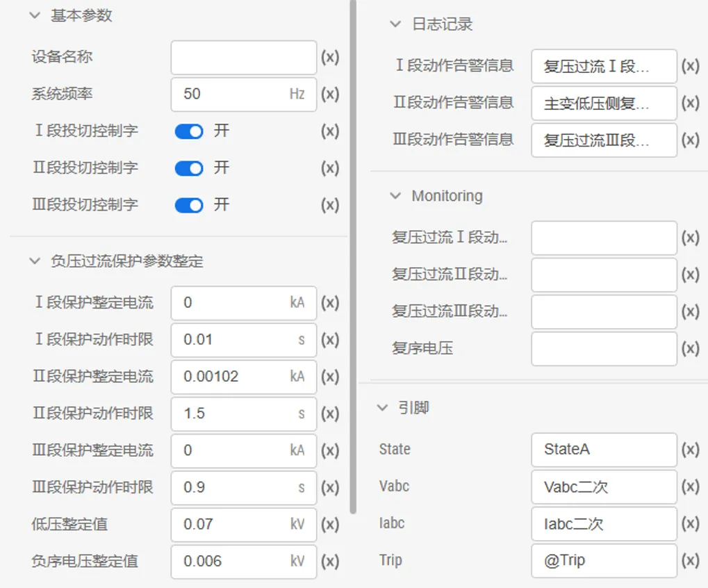Viewport: 708px width, 588px height.
Task: Clear Ⅰ段保护整定电流 with its (x) icon
Action: click(x=331, y=302)
